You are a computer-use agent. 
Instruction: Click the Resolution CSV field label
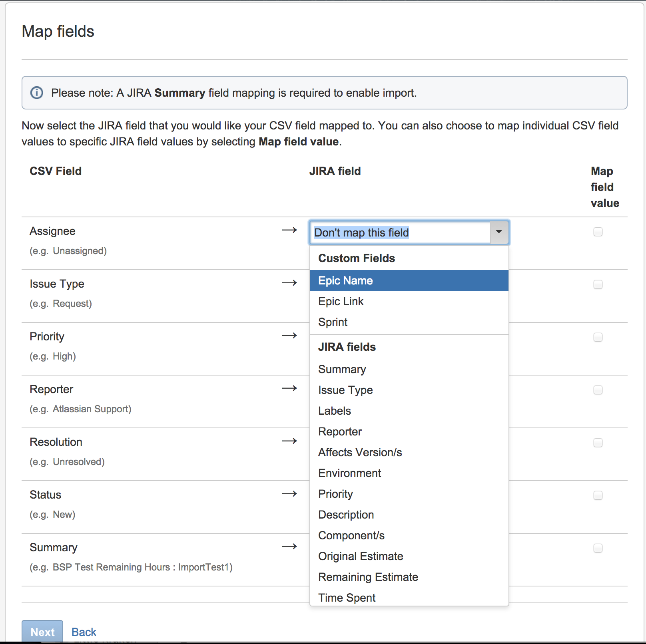click(x=56, y=442)
